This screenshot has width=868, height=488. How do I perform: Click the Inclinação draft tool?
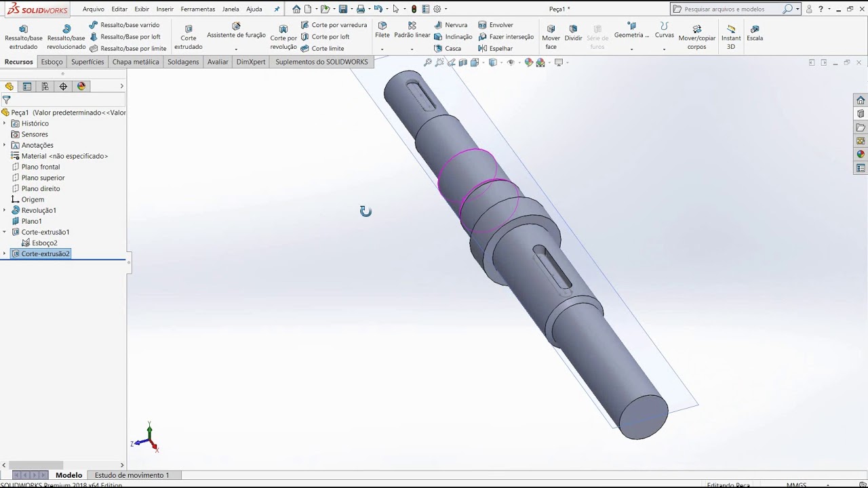click(453, 37)
